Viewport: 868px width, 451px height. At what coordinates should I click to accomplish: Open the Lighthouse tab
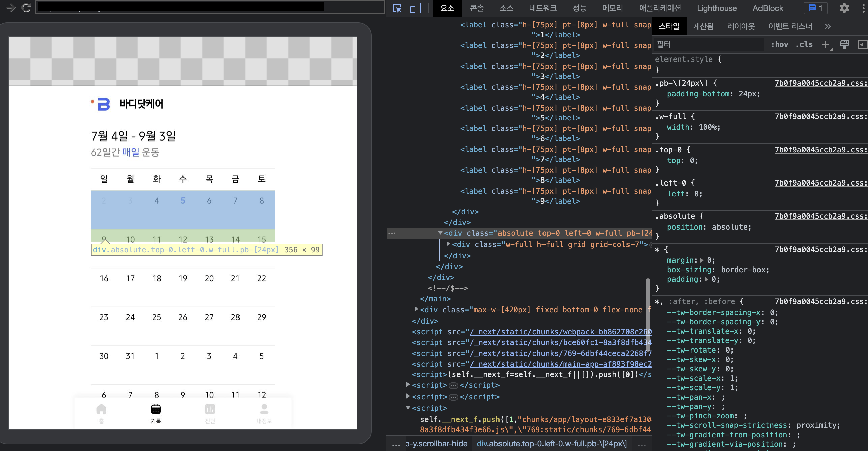717,8
